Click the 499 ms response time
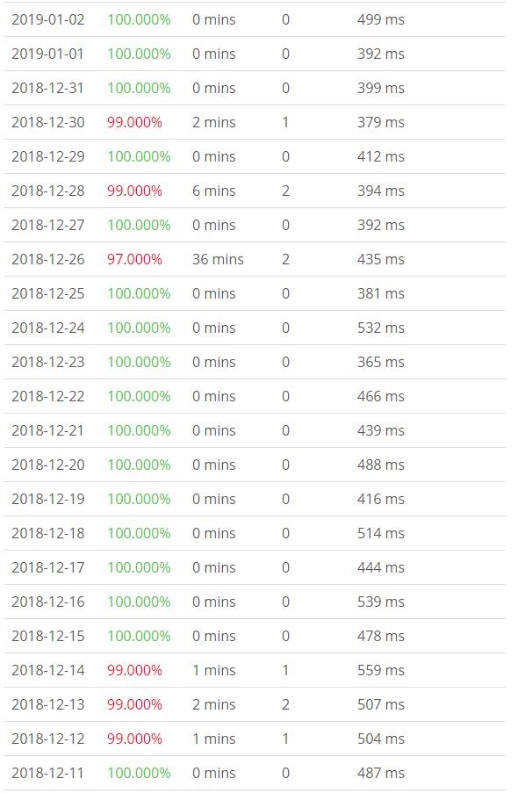 (x=381, y=19)
